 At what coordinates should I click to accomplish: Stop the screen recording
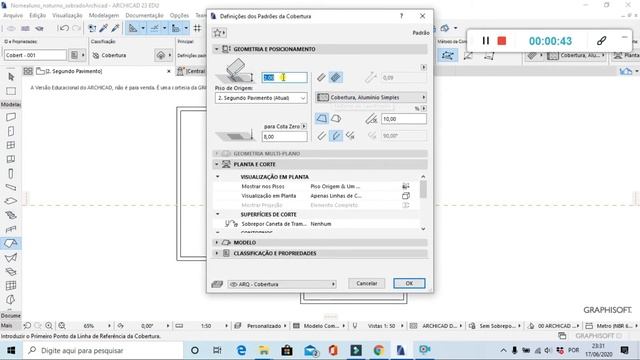tap(502, 41)
